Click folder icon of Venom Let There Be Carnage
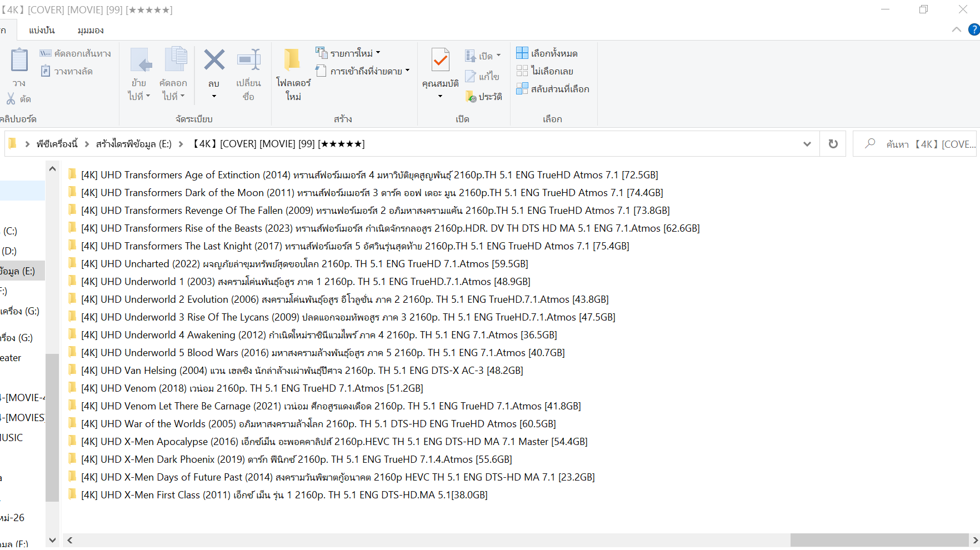This screenshot has width=980, height=550. point(72,406)
